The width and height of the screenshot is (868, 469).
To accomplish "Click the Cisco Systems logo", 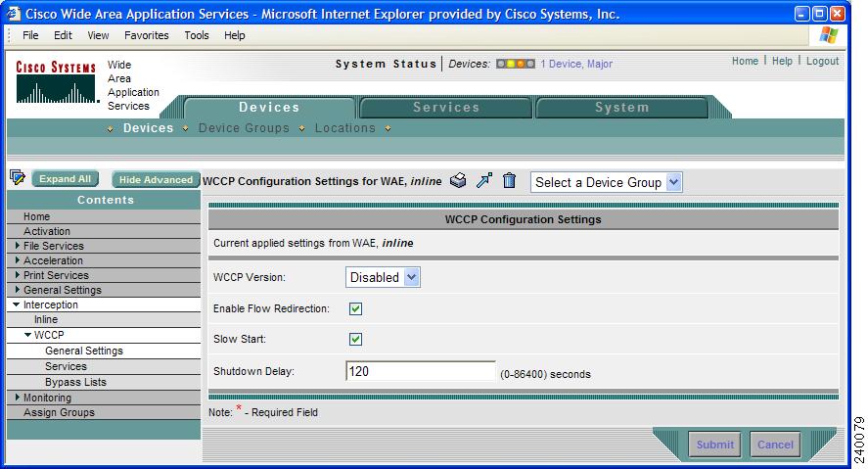I will click(56, 82).
